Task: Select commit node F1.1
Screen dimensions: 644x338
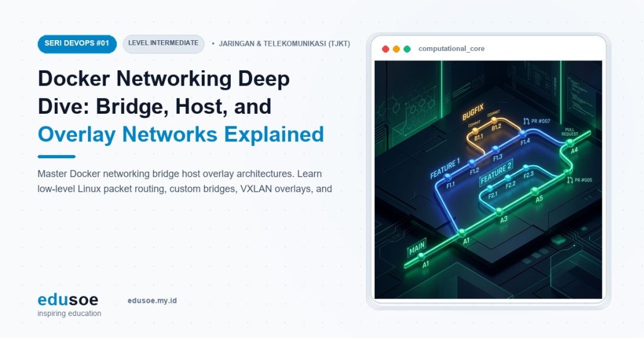Action: [448, 177]
